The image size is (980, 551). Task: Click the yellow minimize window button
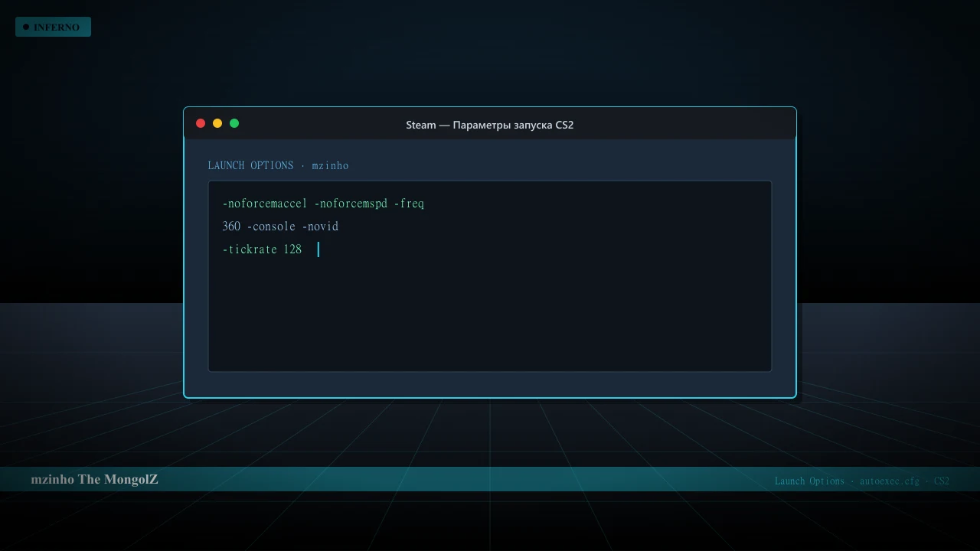click(217, 123)
